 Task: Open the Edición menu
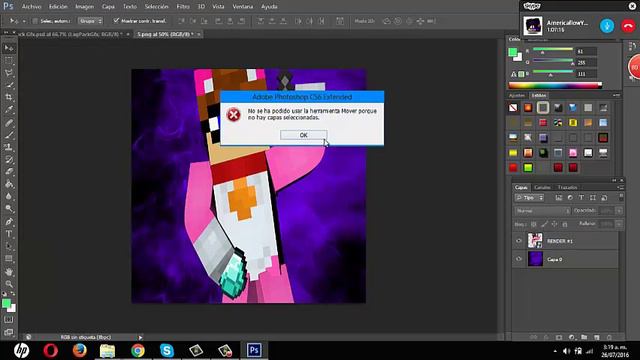(x=58, y=7)
